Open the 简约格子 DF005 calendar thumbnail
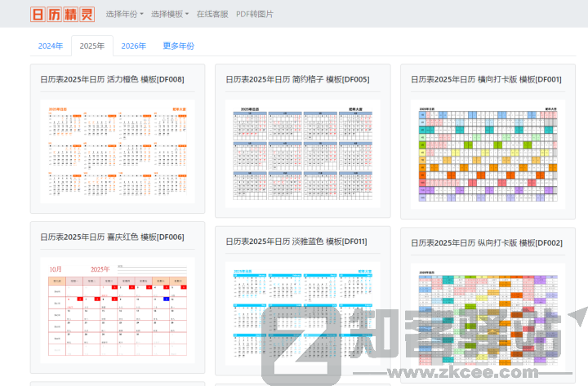588x386 pixels. point(302,151)
